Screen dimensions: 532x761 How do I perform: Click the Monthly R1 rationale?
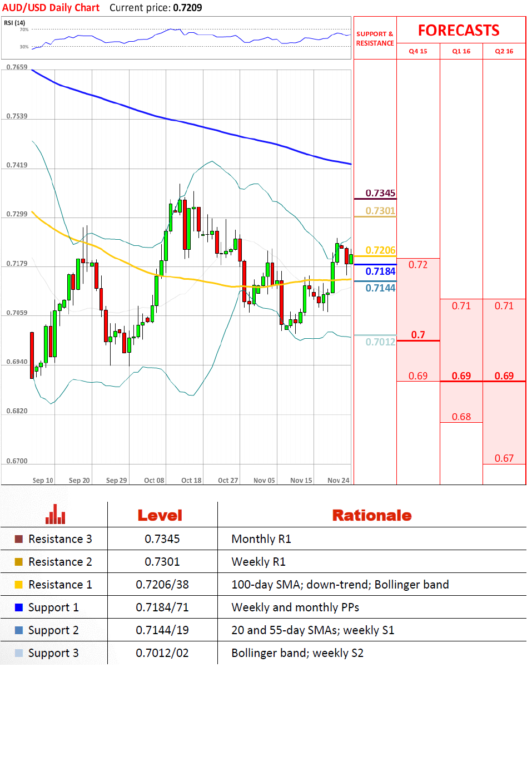[x=261, y=539]
